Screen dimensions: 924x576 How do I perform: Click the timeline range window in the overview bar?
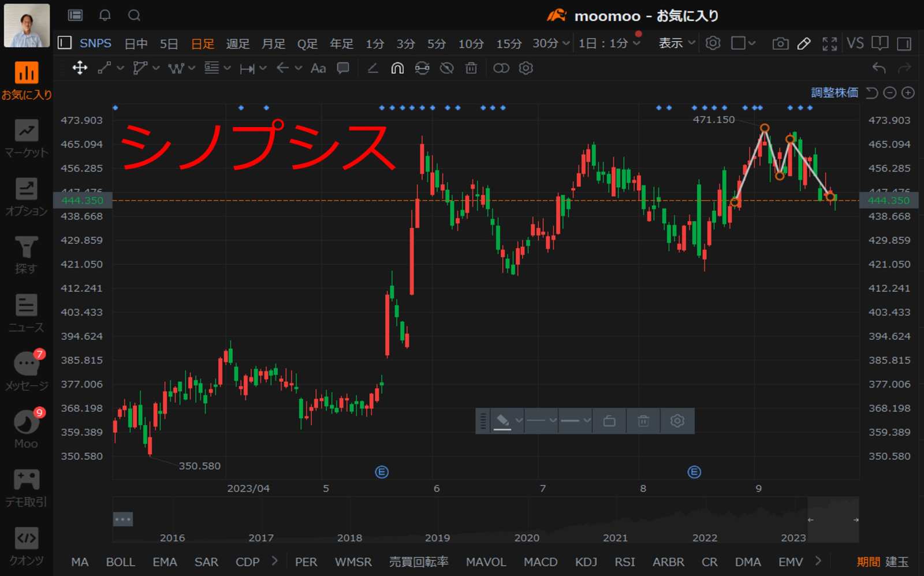(833, 519)
